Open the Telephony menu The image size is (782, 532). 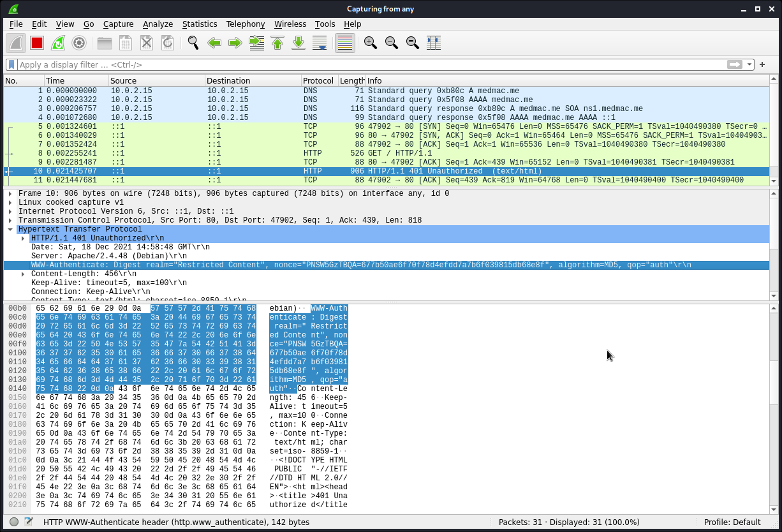(246, 24)
